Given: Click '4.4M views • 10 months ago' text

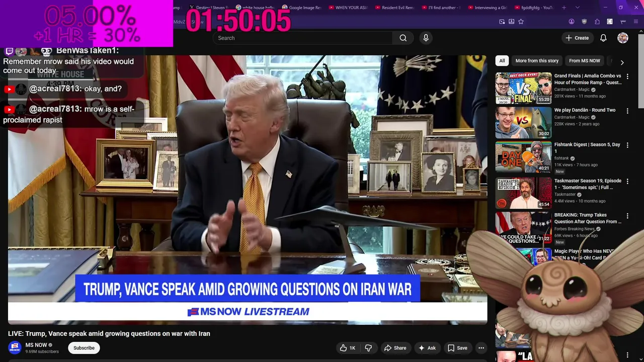Looking at the screenshot, I should [x=580, y=201].
